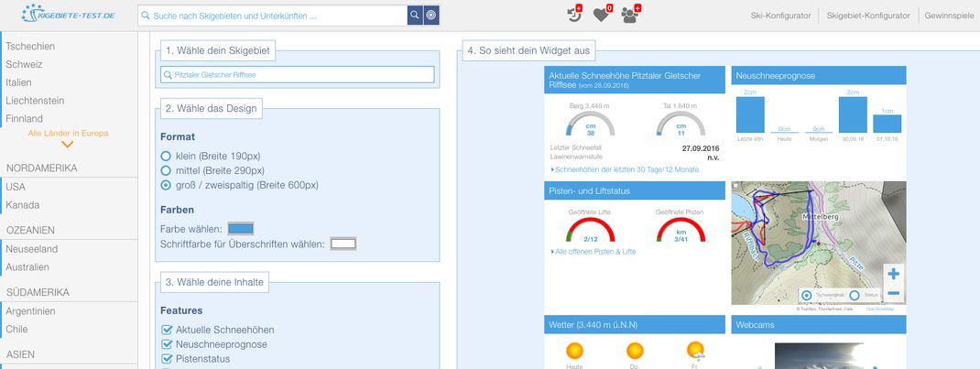The height and width of the screenshot is (369, 980).
Task: Click the Piesten- und Liftstatus header
Action: click(635, 190)
